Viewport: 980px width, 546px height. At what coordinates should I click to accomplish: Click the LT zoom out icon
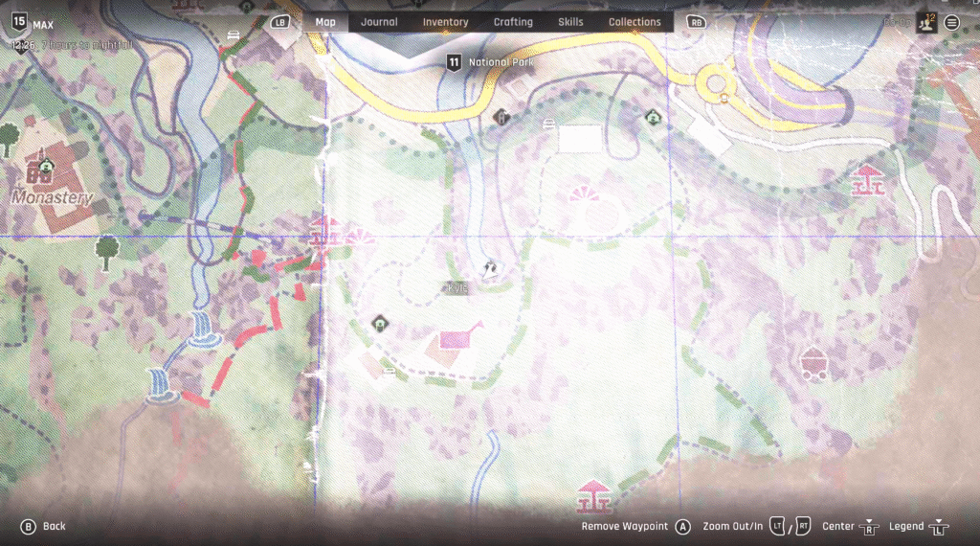[x=778, y=525]
